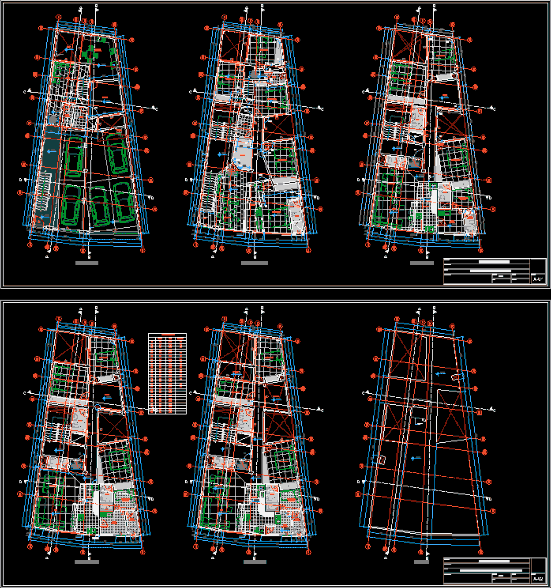Screen dimensions: 551x588
Task: Click the title label beneath the parking plan
Action: tap(87, 263)
